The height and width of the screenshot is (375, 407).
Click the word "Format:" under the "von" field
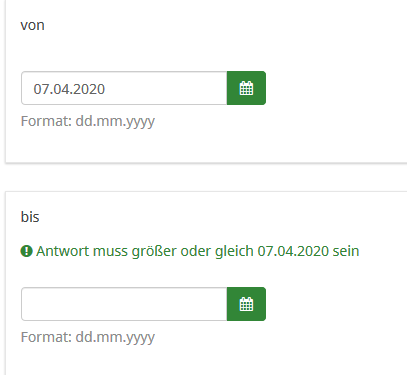tap(46, 121)
